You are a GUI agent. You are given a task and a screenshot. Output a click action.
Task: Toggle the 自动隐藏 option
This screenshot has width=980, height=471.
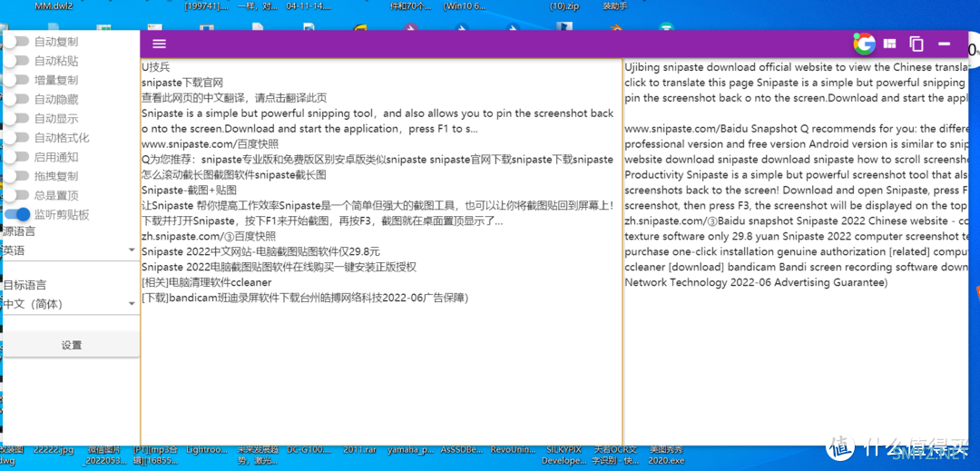click(17, 99)
